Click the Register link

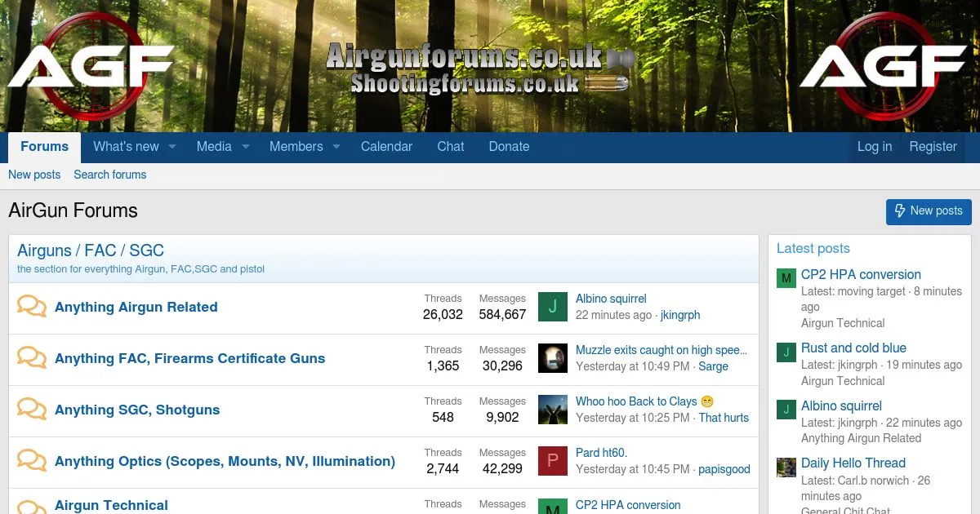point(933,147)
